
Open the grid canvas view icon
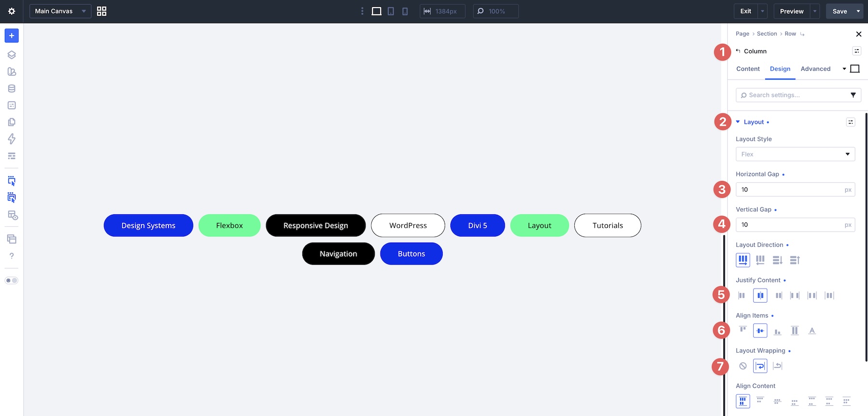click(102, 11)
